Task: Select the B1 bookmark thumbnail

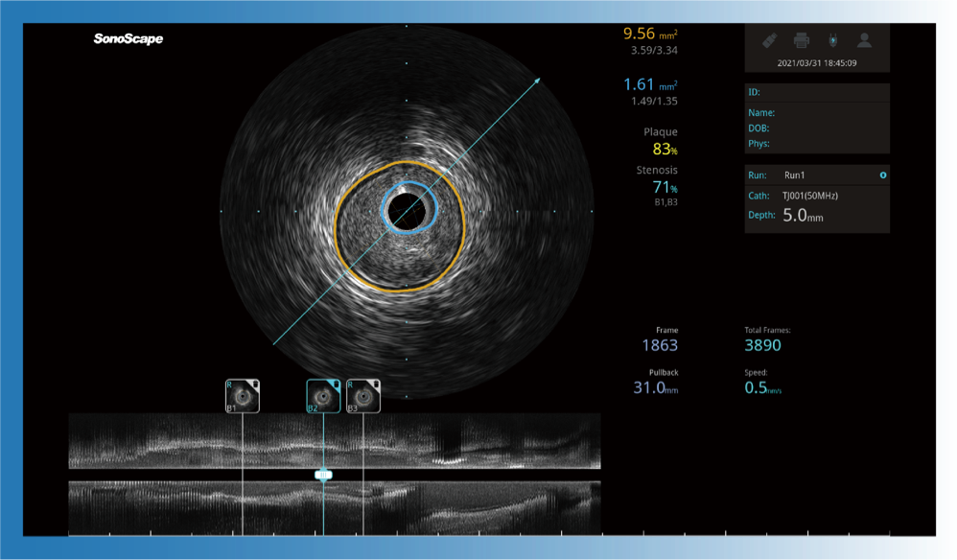Action: pyautogui.click(x=242, y=396)
